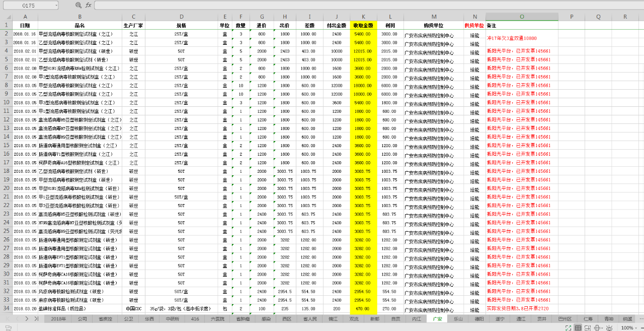644x331 pixels.
Task: Select the 贡井 sheet tab
Action: (542, 319)
